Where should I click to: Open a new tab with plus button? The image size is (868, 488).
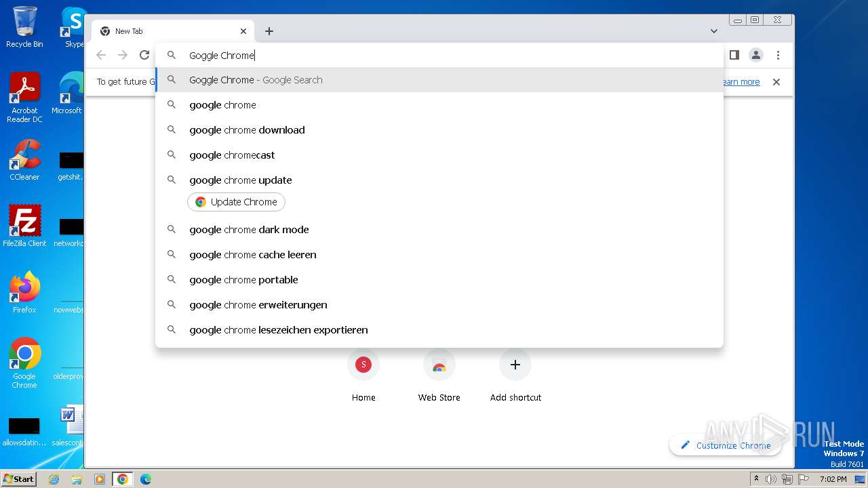coord(269,31)
